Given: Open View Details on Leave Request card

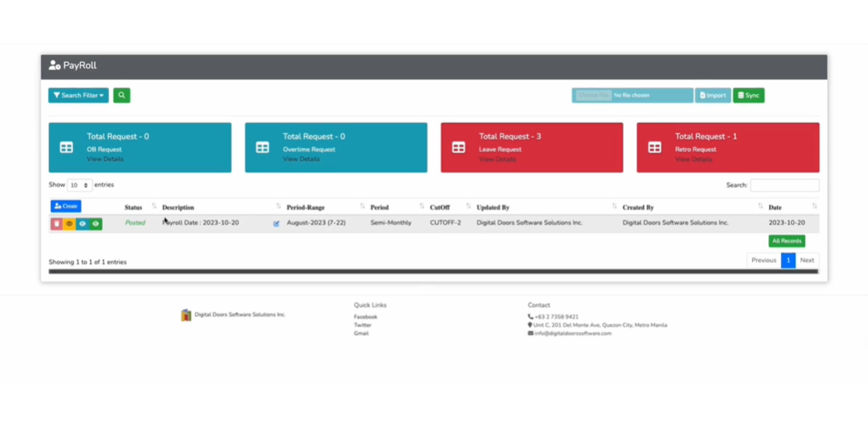Looking at the screenshot, I should pyautogui.click(x=497, y=159).
